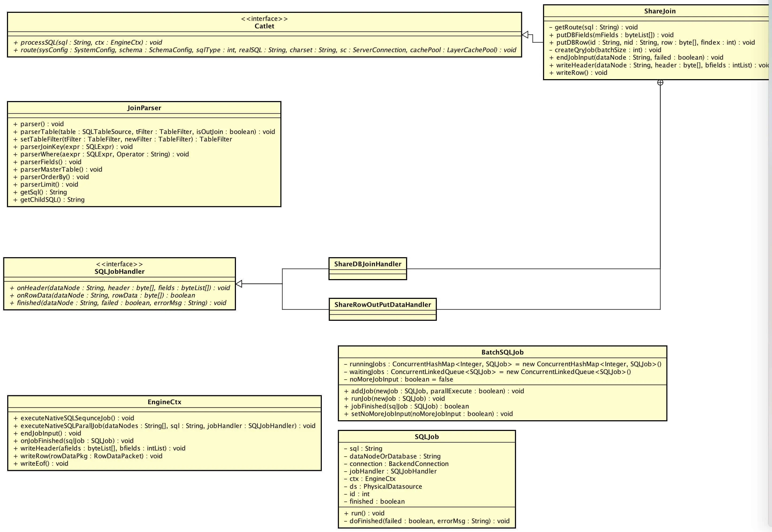Click the generalization arrowhead at Catlet
Viewport: 772px width, 532px height.
pyautogui.click(x=525, y=35)
